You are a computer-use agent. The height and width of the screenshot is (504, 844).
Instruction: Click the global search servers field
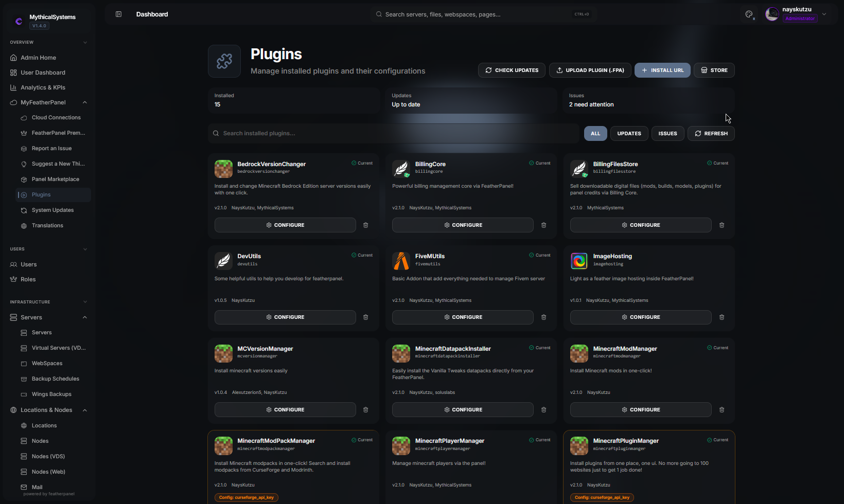click(483, 14)
